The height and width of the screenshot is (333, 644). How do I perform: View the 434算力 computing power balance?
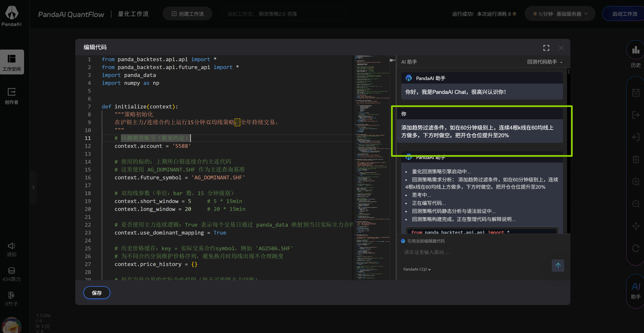tap(11, 274)
